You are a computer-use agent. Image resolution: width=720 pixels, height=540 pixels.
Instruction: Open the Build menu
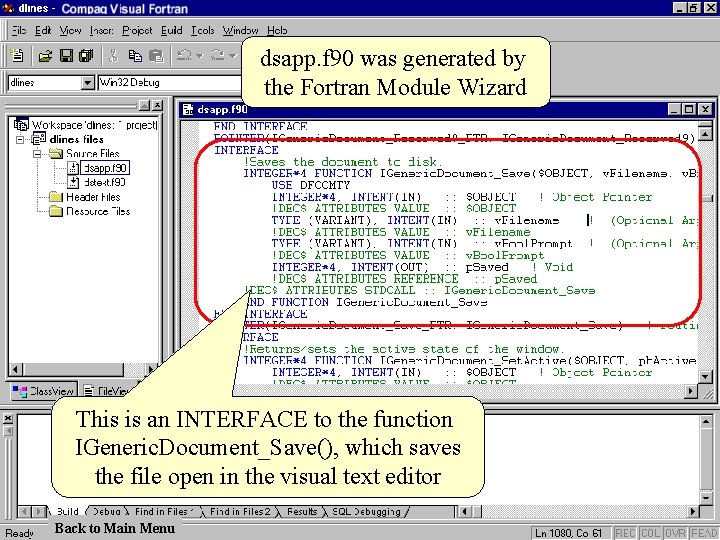pos(172,30)
